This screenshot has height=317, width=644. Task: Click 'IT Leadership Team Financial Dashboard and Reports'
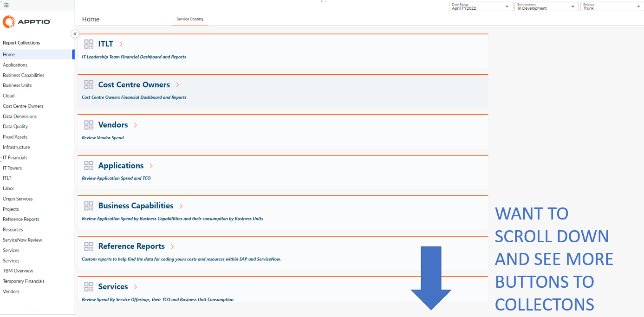click(x=134, y=57)
